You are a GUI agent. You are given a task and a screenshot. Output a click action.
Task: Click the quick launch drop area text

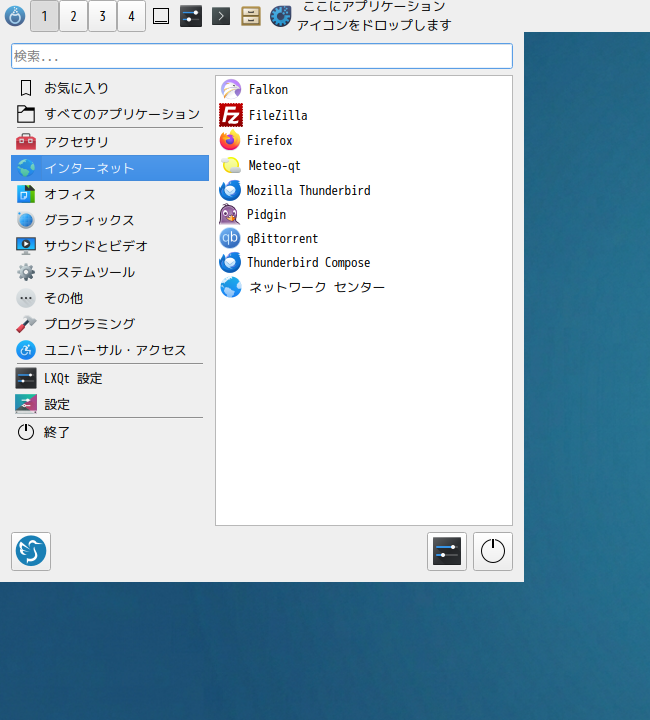click(374, 16)
